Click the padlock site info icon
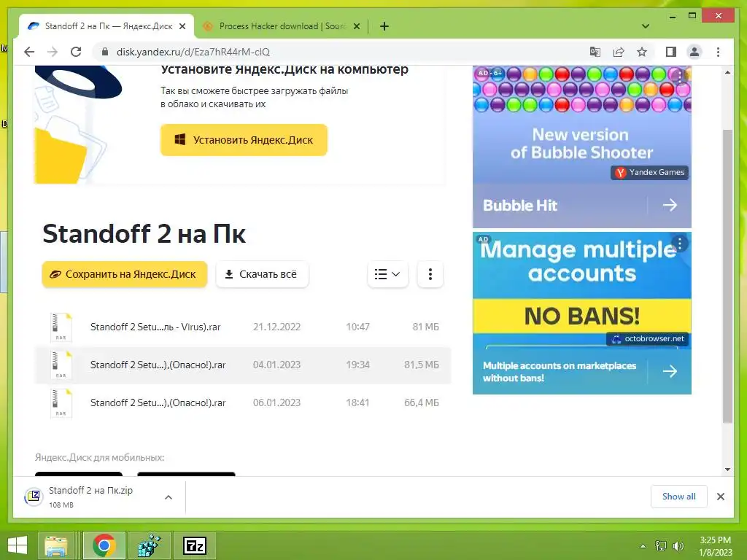 click(x=105, y=52)
